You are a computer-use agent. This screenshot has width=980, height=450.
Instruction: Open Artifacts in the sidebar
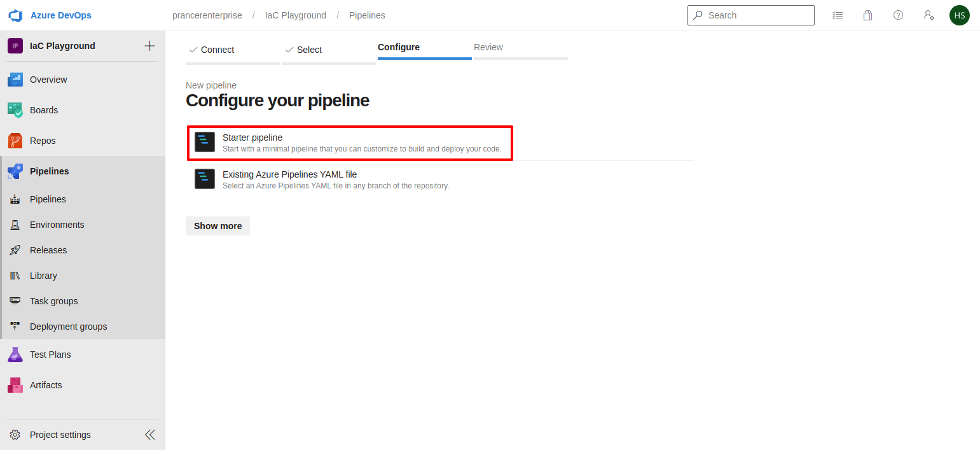pos(46,385)
